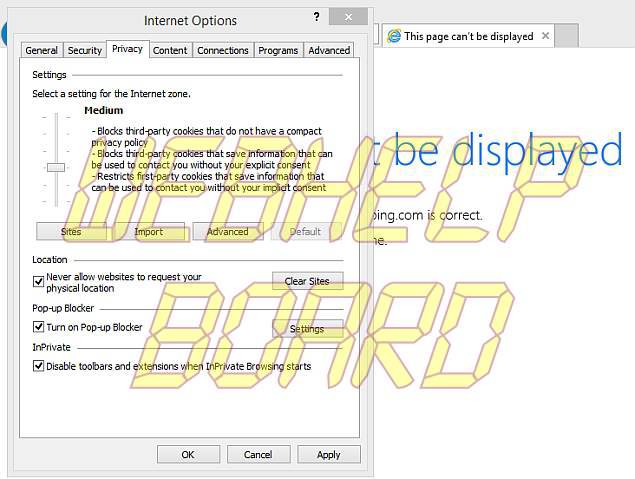This screenshot has height=479, width=635.
Task: Click the 'Medium' privacy level label
Action: click(x=104, y=110)
